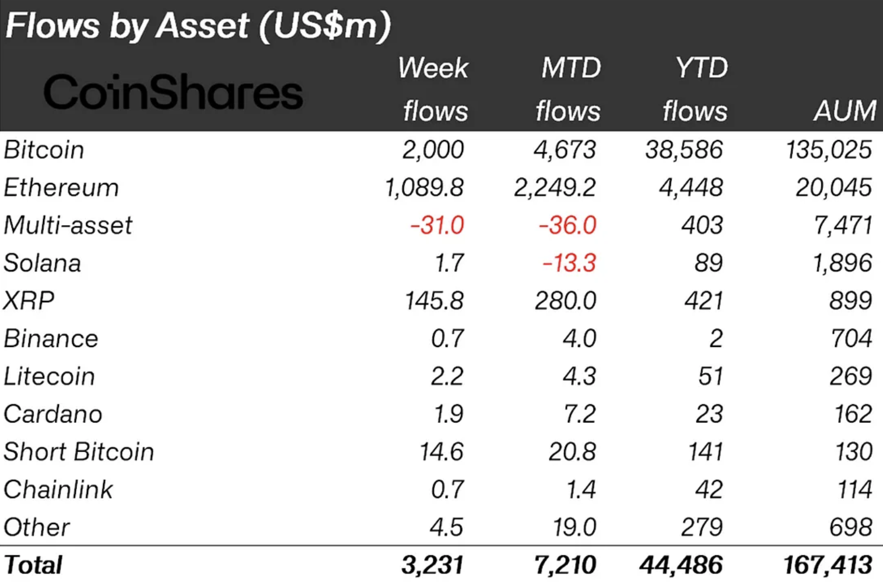
Task: Click the AUM column header
Action: (x=845, y=110)
